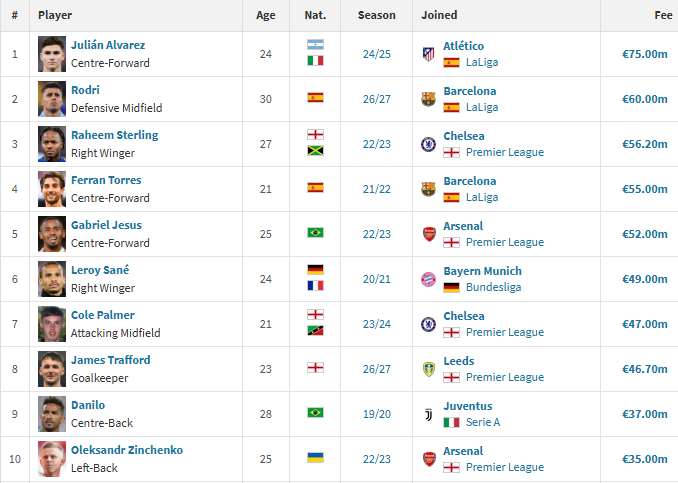Click the Chelsea crest in Cole Palmer's row

click(428, 324)
